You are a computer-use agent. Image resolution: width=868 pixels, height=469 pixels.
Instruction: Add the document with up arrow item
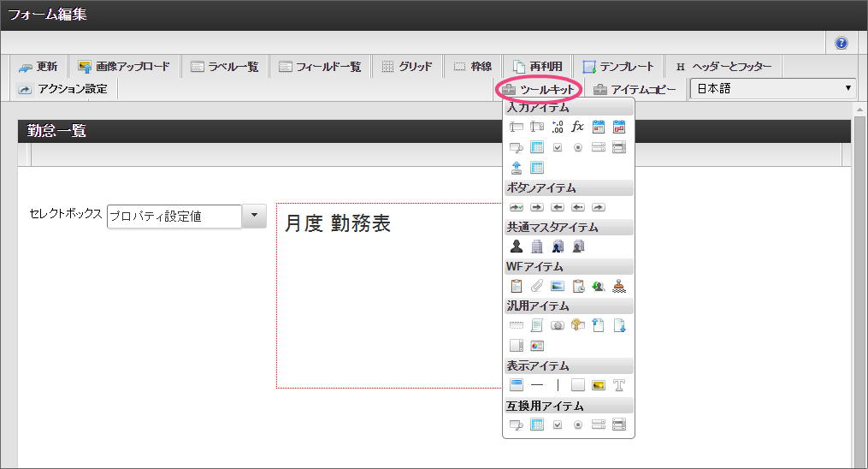click(x=599, y=325)
